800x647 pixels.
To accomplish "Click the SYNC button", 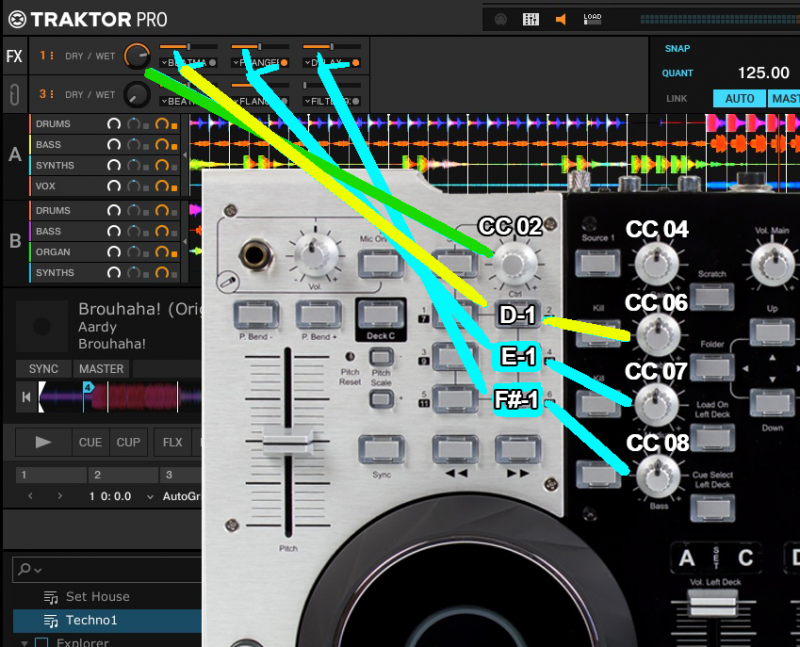I will point(43,368).
